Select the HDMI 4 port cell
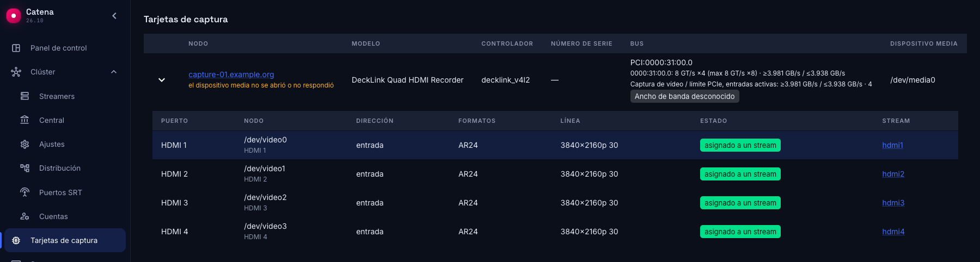Viewport: 980px width, 262px height. tap(174, 232)
